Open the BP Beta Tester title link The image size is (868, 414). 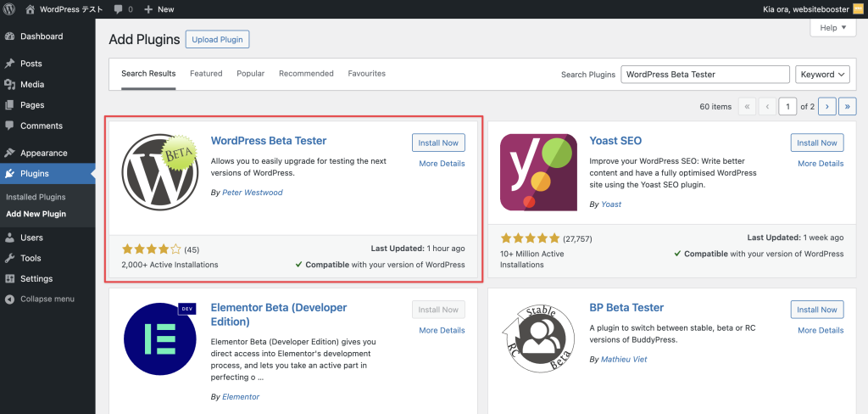626,308
